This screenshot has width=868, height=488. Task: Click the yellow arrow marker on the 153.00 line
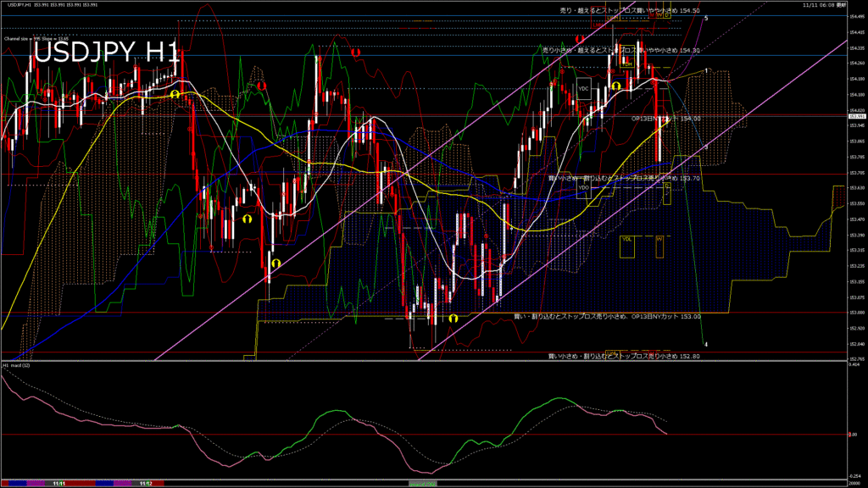click(454, 319)
